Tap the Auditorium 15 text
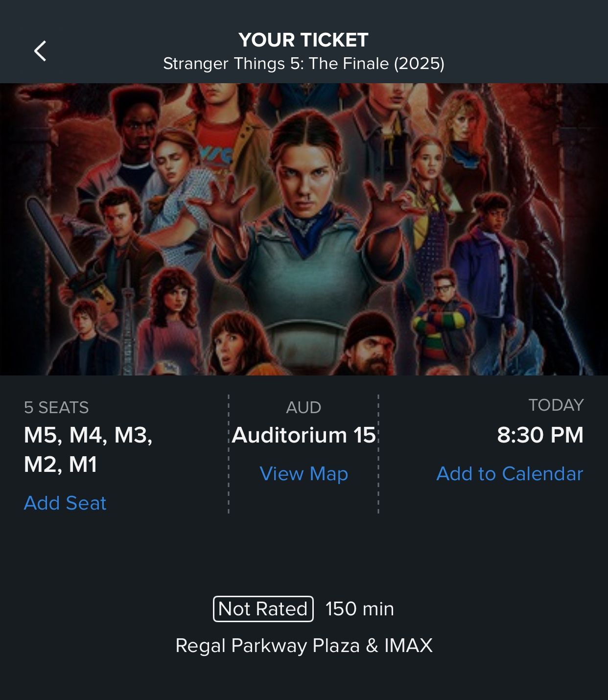The width and height of the screenshot is (608, 700). point(304,435)
